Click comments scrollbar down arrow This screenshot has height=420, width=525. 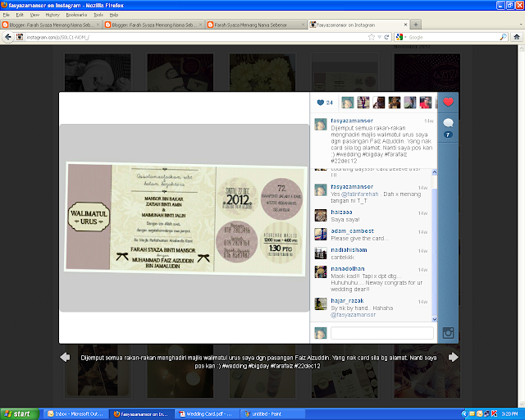pos(434,319)
